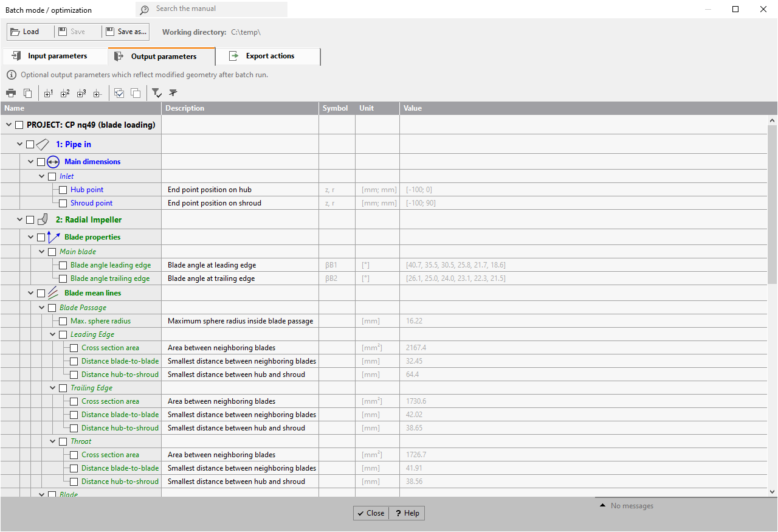Tick the Max. sphere radius checkbox

[x=63, y=321]
